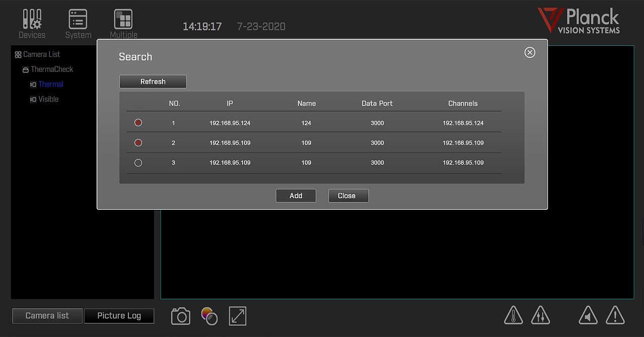Click Data Port 3000 in row 3

[377, 163]
